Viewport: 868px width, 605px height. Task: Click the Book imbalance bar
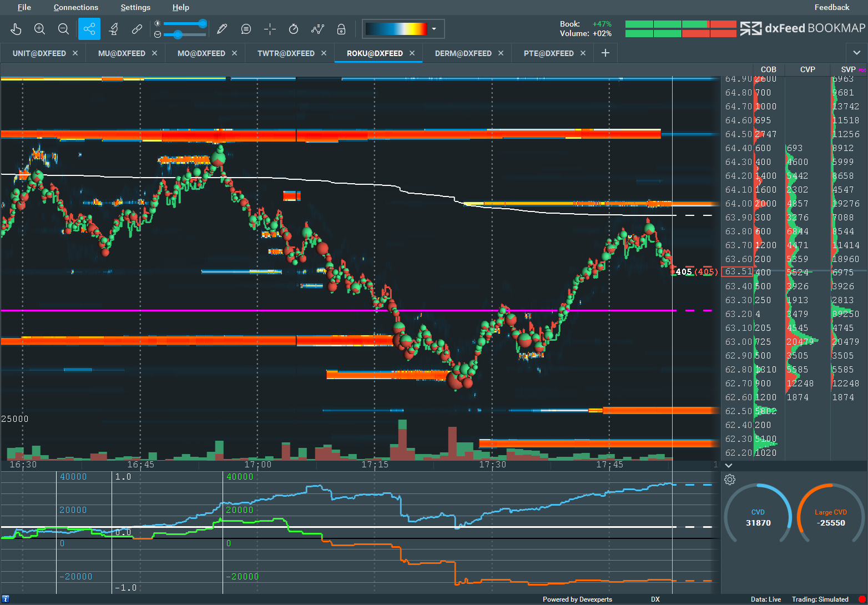[680, 24]
